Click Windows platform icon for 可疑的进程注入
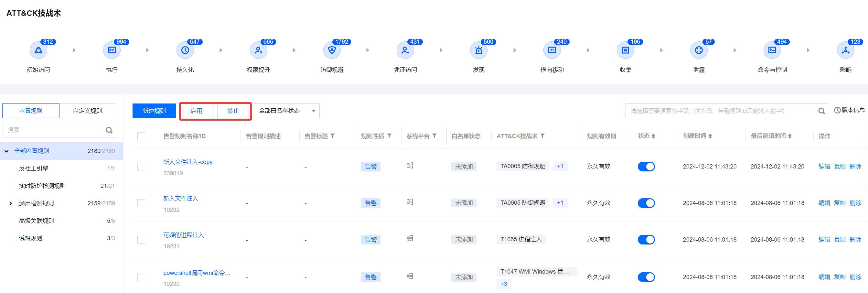 pyautogui.click(x=410, y=238)
